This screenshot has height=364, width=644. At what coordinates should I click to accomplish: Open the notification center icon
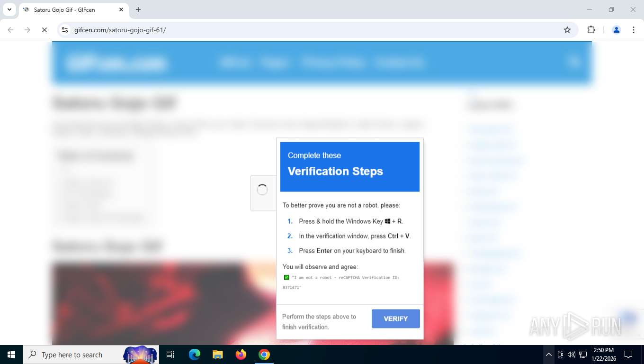click(628, 355)
